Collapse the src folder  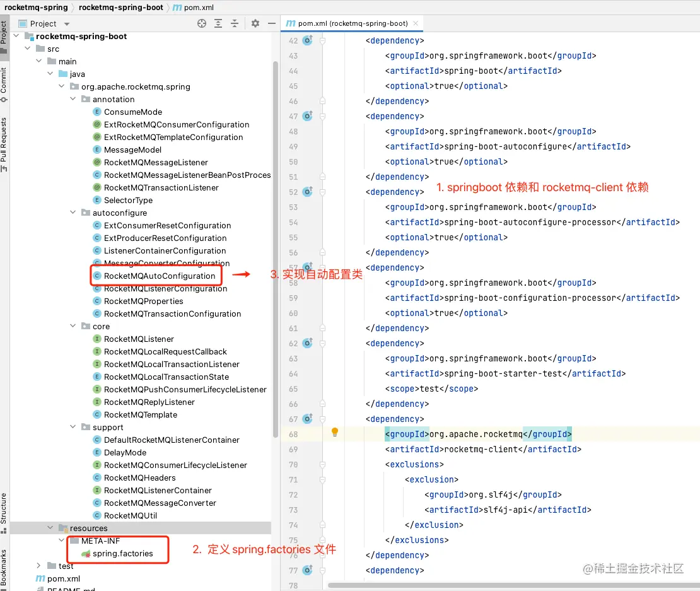click(28, 48)
